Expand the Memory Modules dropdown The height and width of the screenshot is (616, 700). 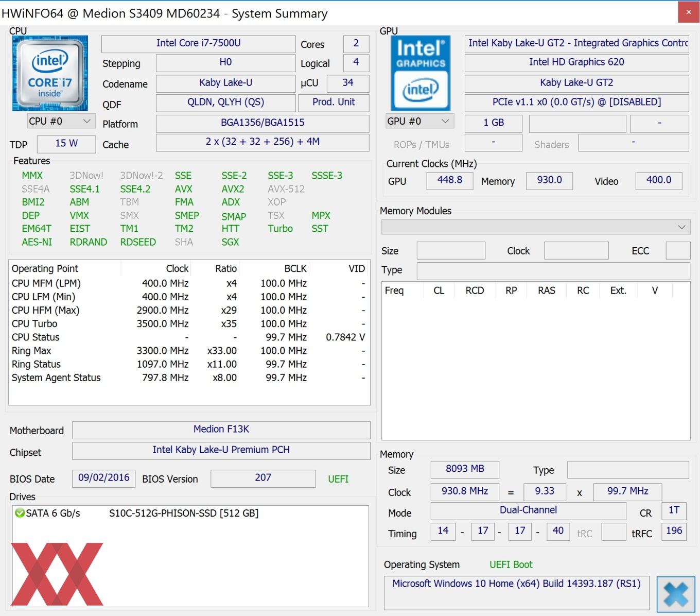(x=536, y=227)
